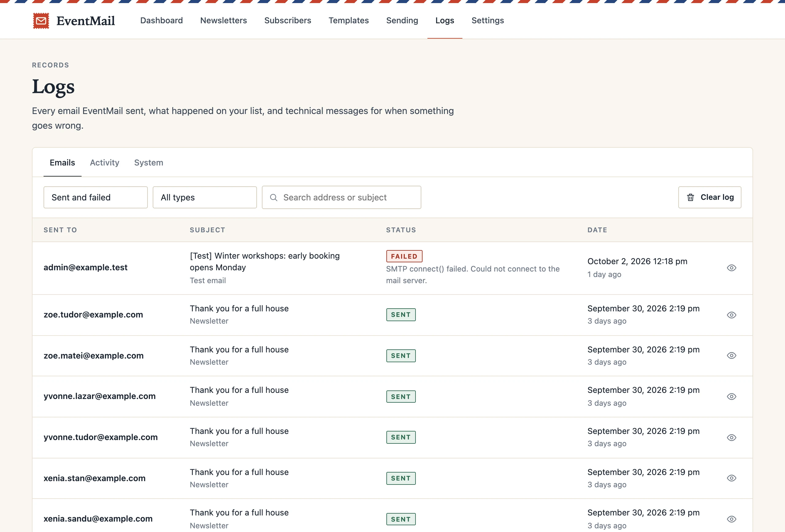This screenshot has height=532, width=785.
Task: Switch to the Activity tab
Action: pos(105,163)
